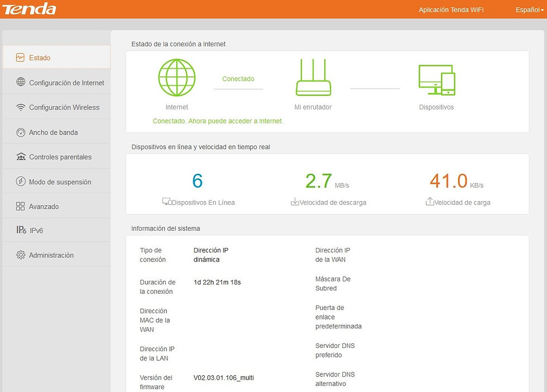Screen dimensions: 547x392
Task: Click the Dispositivos label
Action: coord(436,107)
